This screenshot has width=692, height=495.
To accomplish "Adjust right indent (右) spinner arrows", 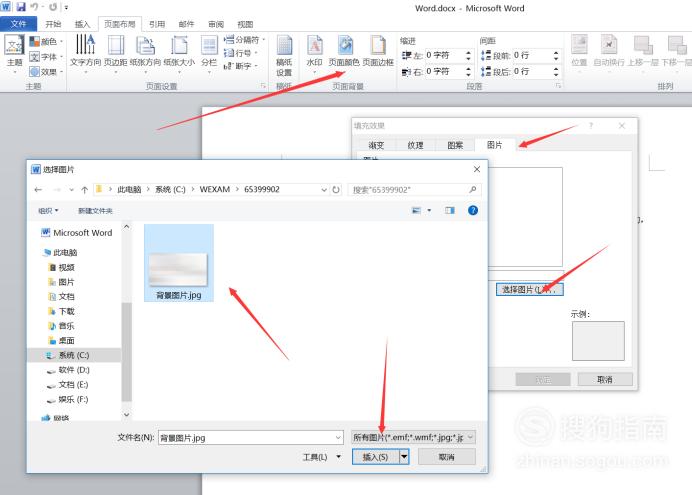I will click(468, 71).
